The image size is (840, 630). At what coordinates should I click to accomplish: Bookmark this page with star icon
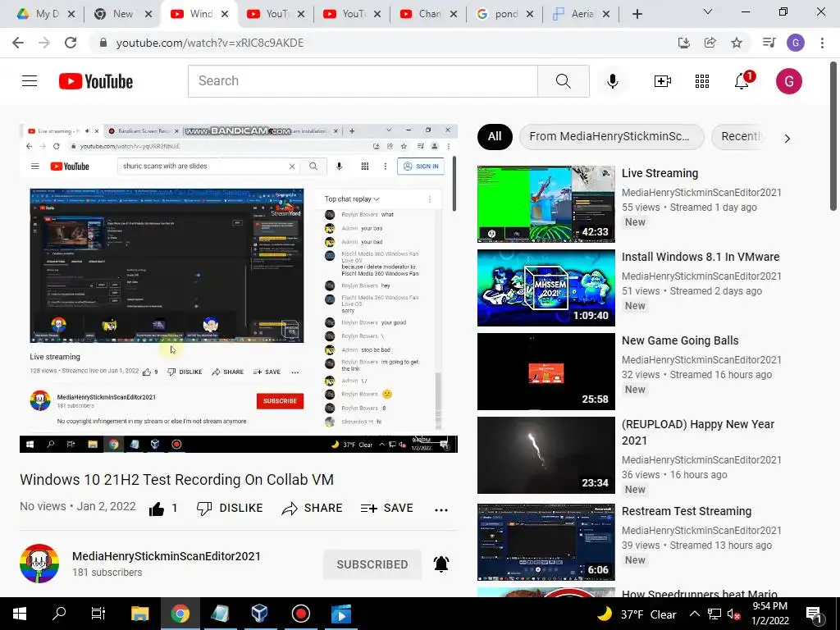pyautogui.click(x=737, y=43)
